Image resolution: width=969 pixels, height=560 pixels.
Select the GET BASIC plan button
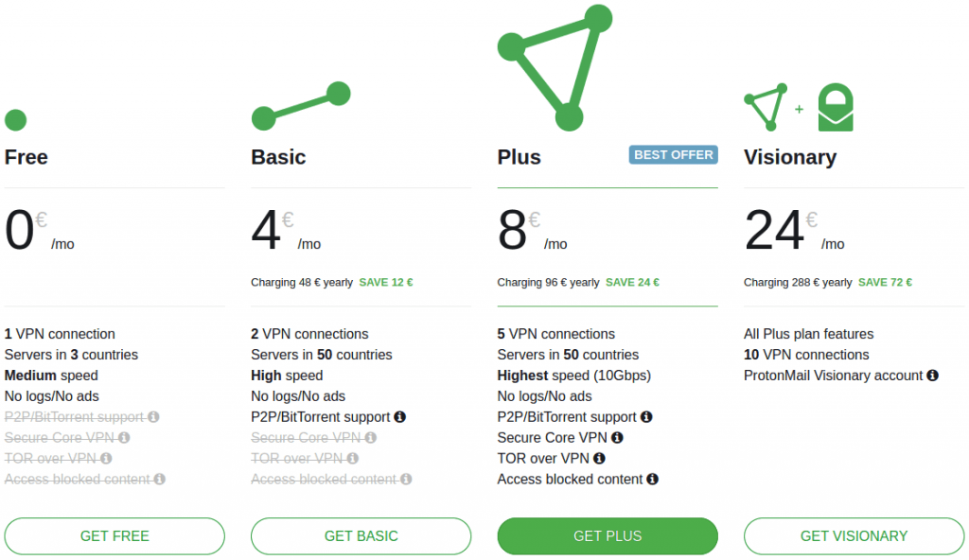361,536
